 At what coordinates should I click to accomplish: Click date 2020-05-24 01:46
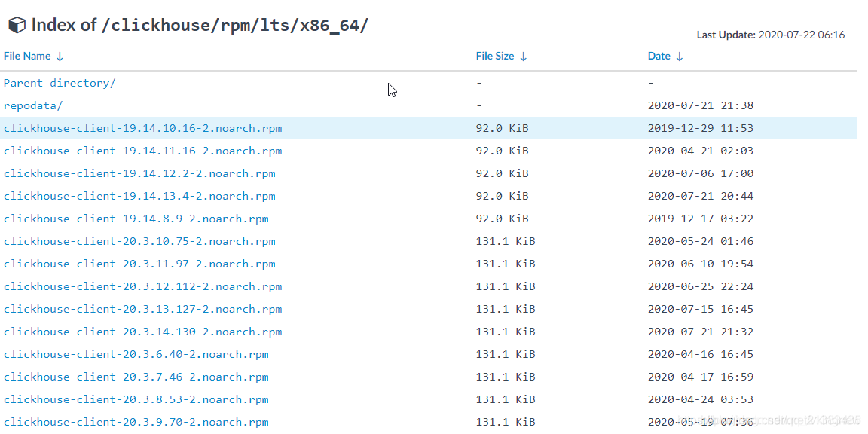(x=701, y=241)
